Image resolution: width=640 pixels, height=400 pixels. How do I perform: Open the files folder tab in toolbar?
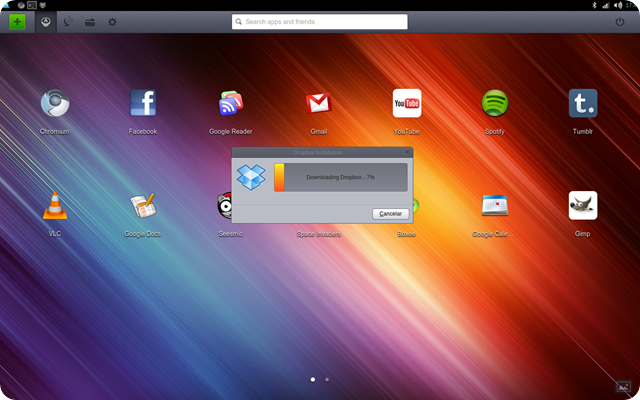[90, 22]
